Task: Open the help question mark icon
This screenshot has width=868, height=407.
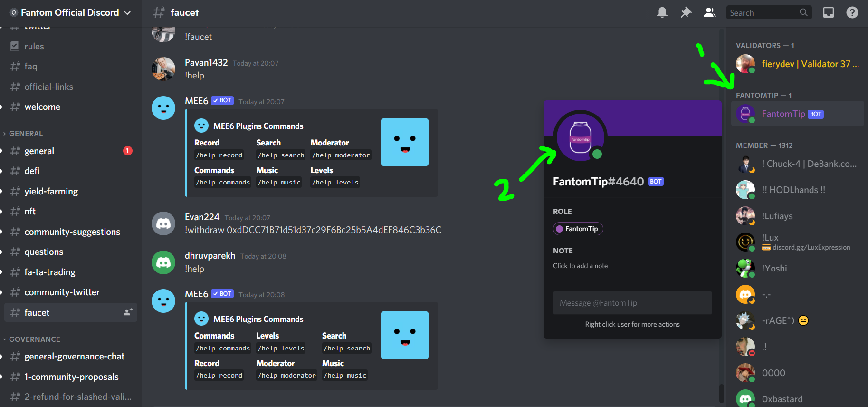Action: click(x=852, y=12)
